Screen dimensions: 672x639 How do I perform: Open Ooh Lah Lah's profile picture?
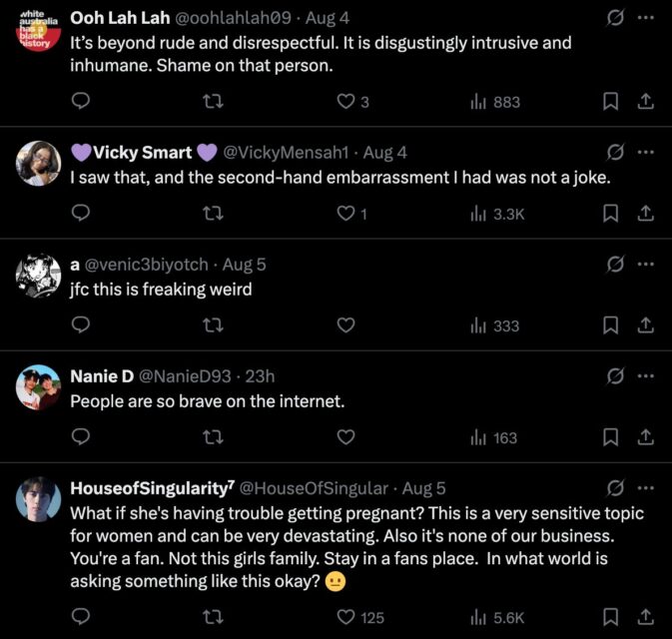[38, 31]
